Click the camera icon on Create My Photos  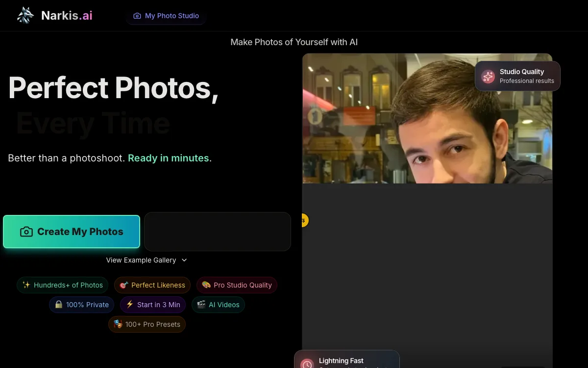coord(26,232)
